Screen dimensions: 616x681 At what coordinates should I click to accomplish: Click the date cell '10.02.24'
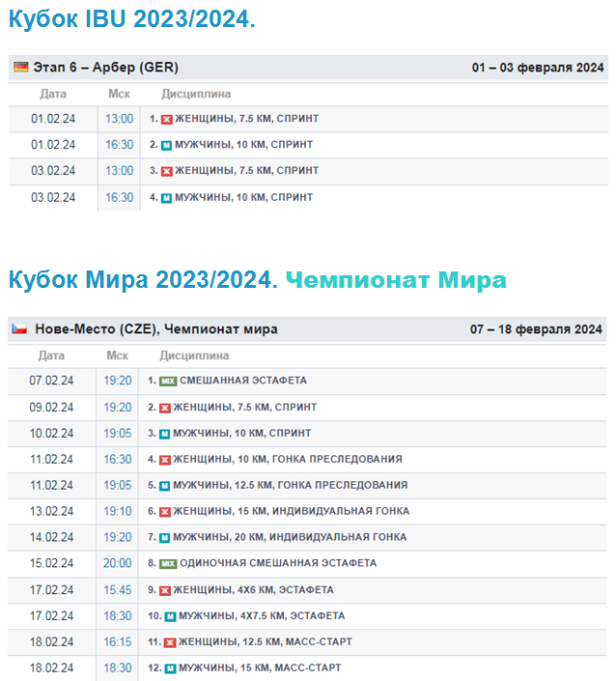(x=51, y=434)
